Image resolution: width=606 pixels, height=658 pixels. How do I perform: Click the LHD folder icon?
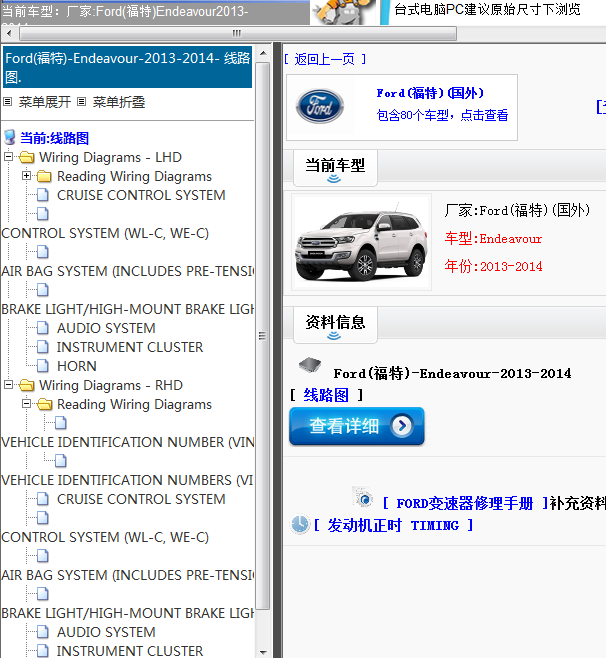click(x=27, y=157)
